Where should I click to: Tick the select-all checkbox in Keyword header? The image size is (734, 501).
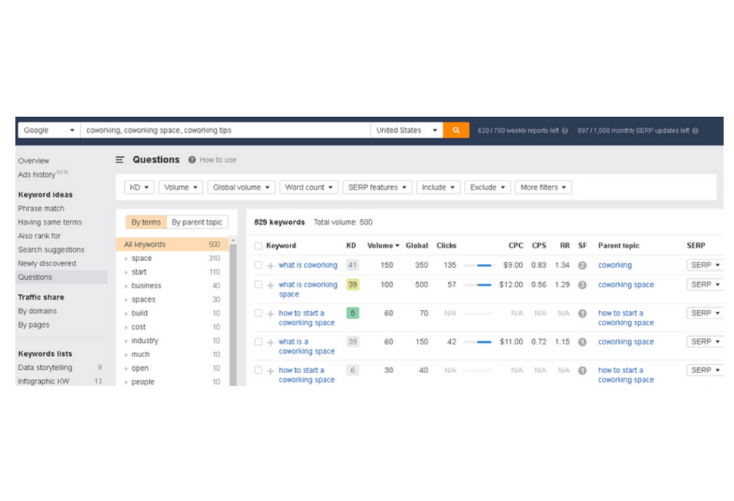[x=258, y=245]
